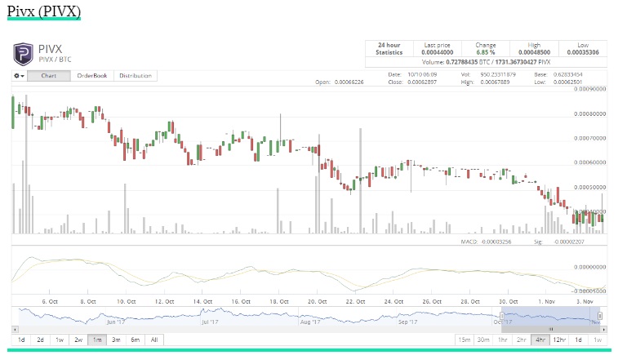Open the chart settings gear dropdown
The width and height of the screenshot is (618, 364).
[19, 76]
